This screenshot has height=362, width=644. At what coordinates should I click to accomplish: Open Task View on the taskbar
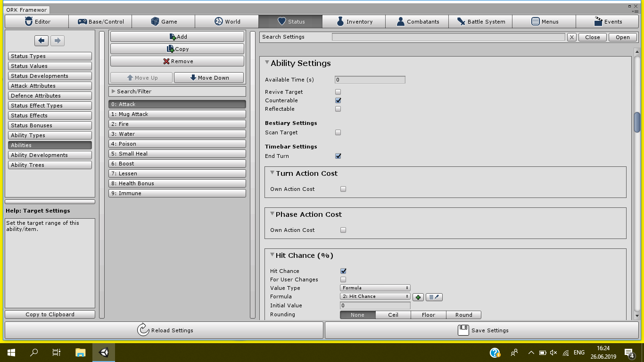pyautogui.click(x=57, y=352)
